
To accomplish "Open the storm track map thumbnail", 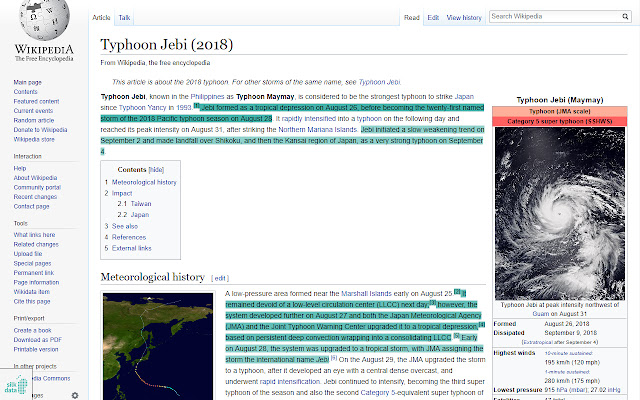I will (158, 346).
